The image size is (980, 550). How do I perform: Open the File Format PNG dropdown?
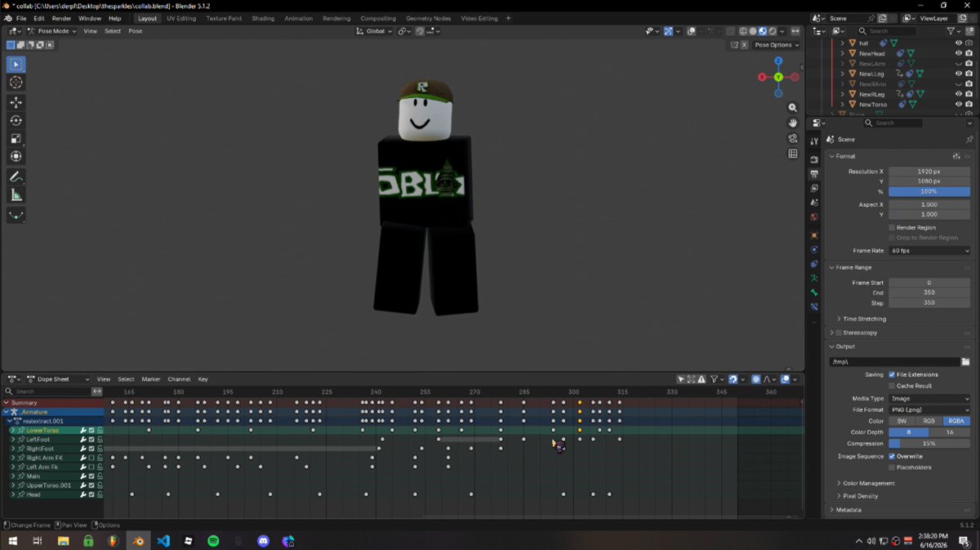point(929,409)
